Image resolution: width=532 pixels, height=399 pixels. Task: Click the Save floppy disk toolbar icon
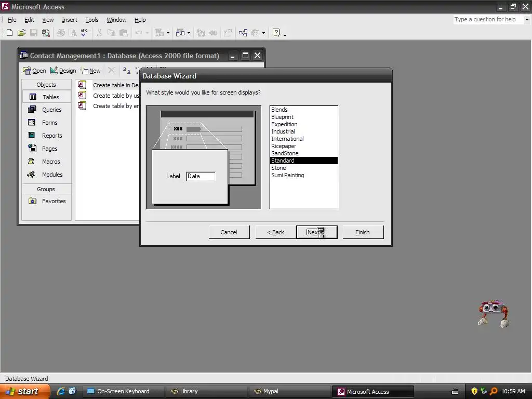tap(34, 33)
